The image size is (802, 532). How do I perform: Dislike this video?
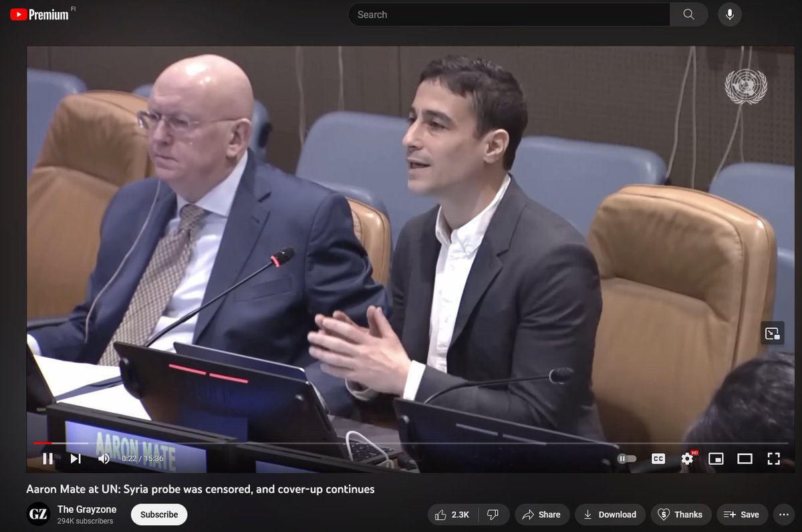tap(493, 515)
